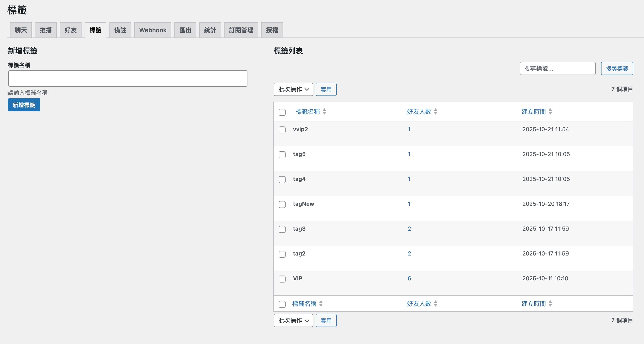Click sort arrows beside top 標籤名稱 header

324,111
